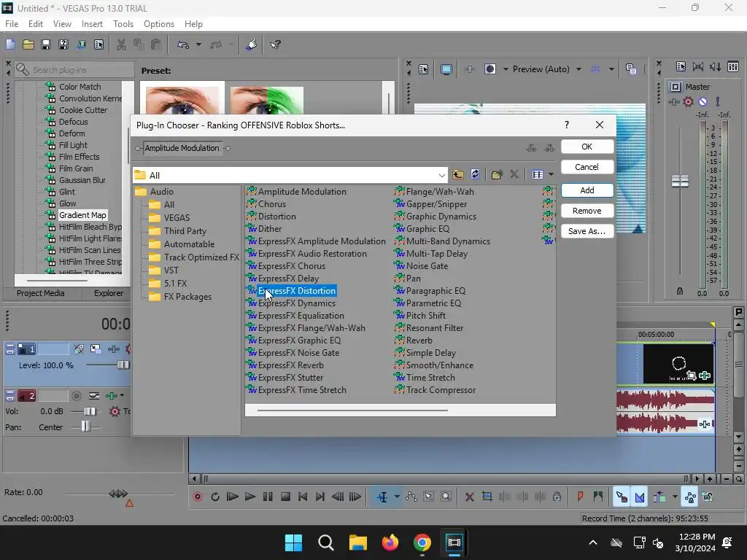Screen dimensions: 747x560
Task: Click the audio track Pan slider handle
Action: pyautogui.click(x=86, y=427)
